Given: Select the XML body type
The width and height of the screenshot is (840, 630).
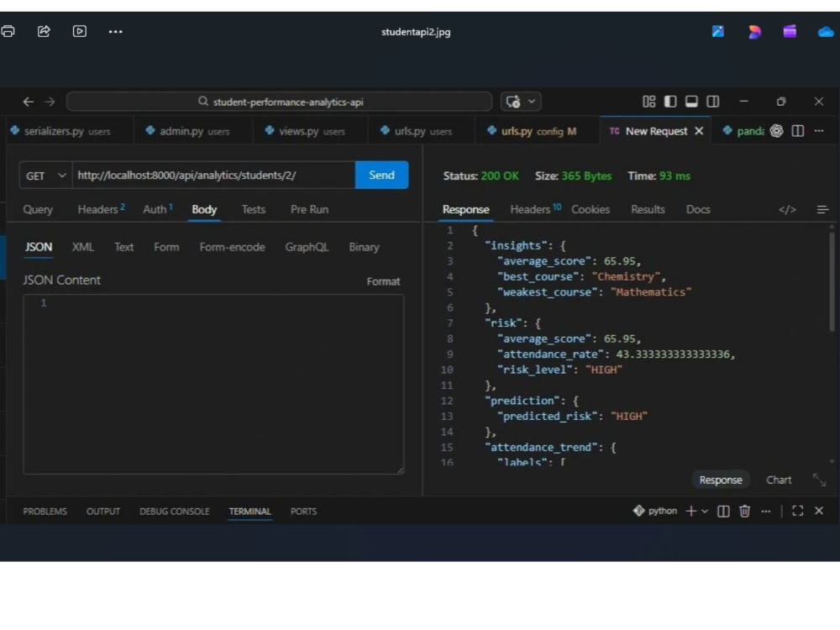Looking at the screenshot, I should [83, 247].
